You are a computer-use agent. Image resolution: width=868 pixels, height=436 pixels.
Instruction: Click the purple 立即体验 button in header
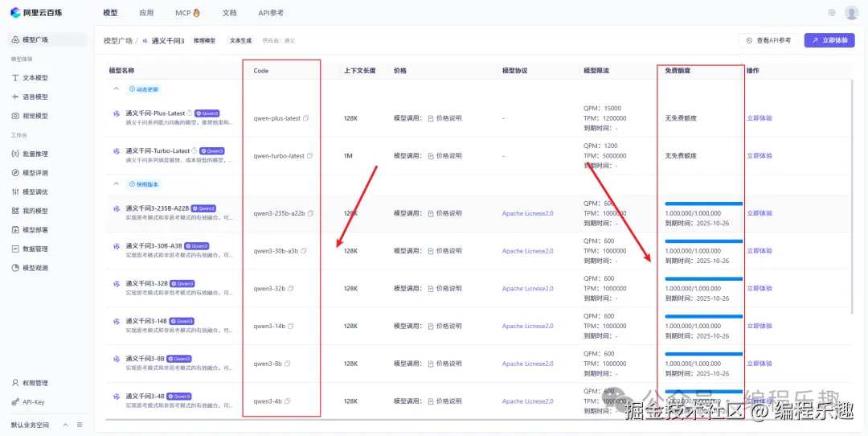[829, 40]
